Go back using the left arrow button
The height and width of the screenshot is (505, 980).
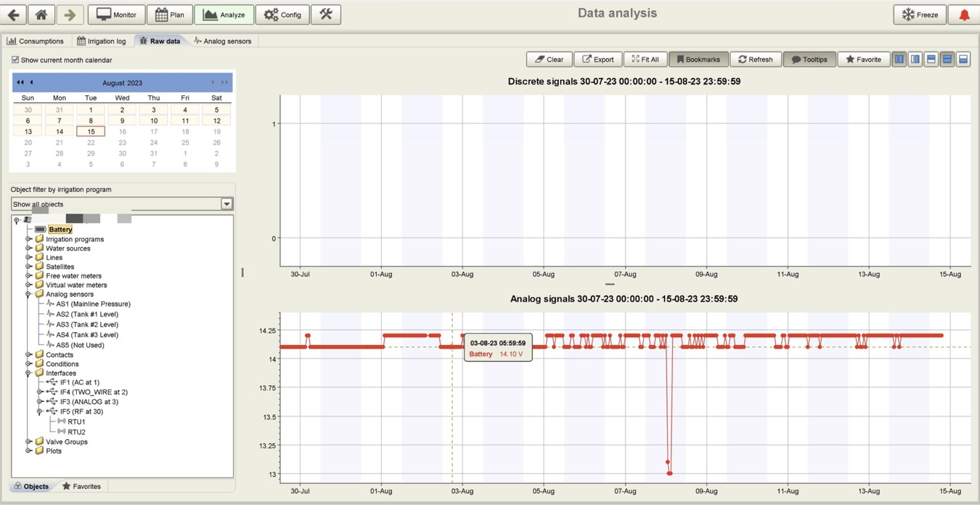click(14, 15)
